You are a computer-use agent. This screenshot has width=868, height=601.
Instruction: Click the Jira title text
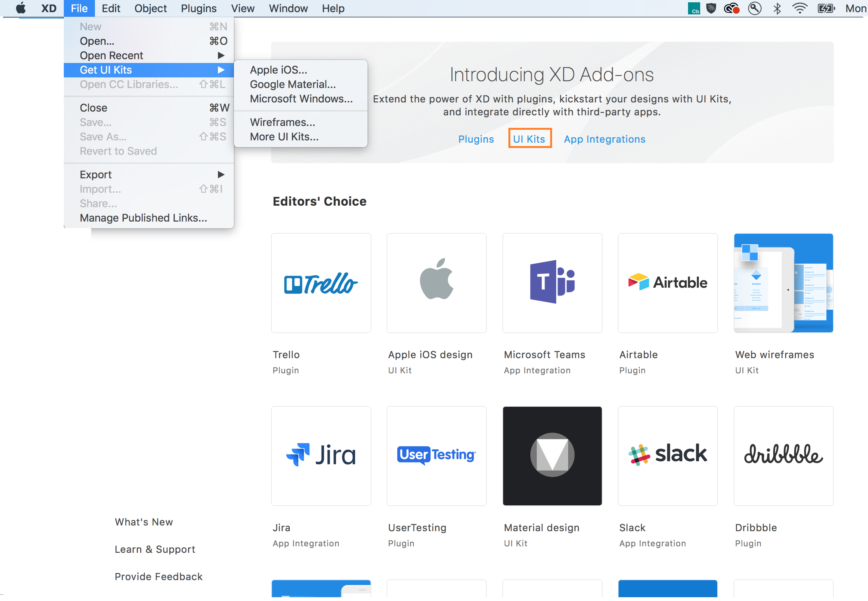pos(281,528)
